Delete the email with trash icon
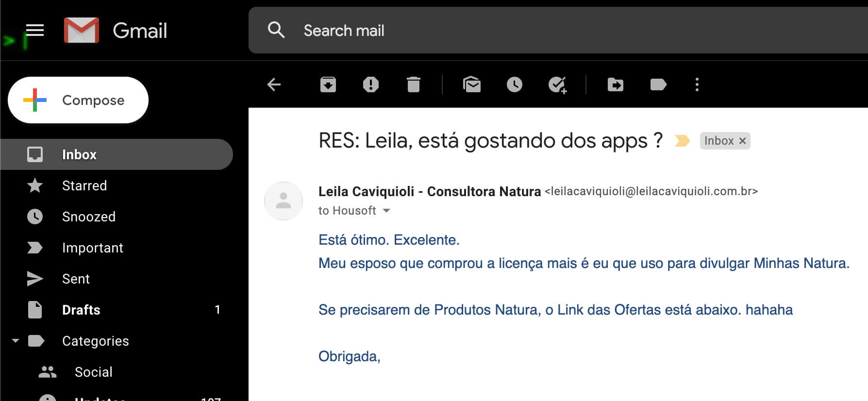Screen dimensions: 868x401 click(x=414, y=84)
